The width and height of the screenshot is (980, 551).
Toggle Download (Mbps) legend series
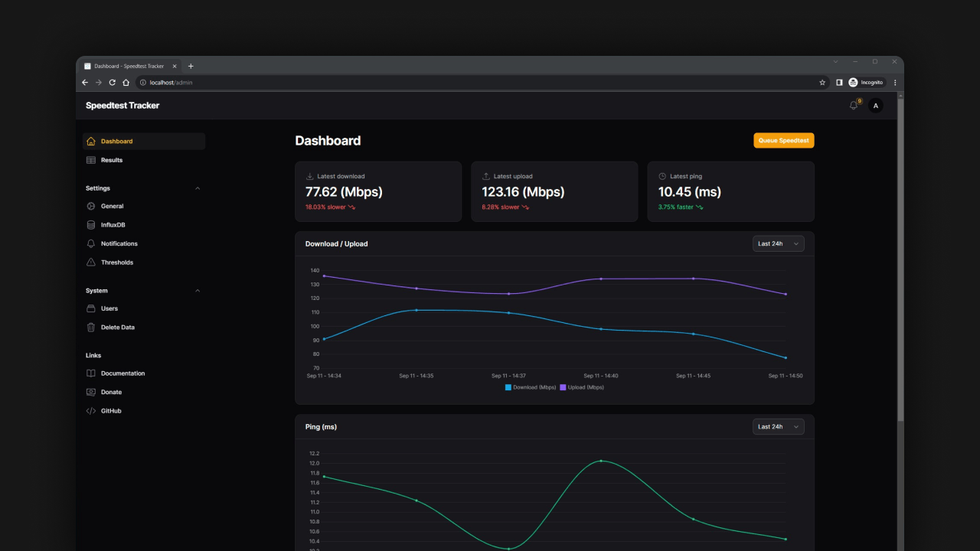(531, 387)
